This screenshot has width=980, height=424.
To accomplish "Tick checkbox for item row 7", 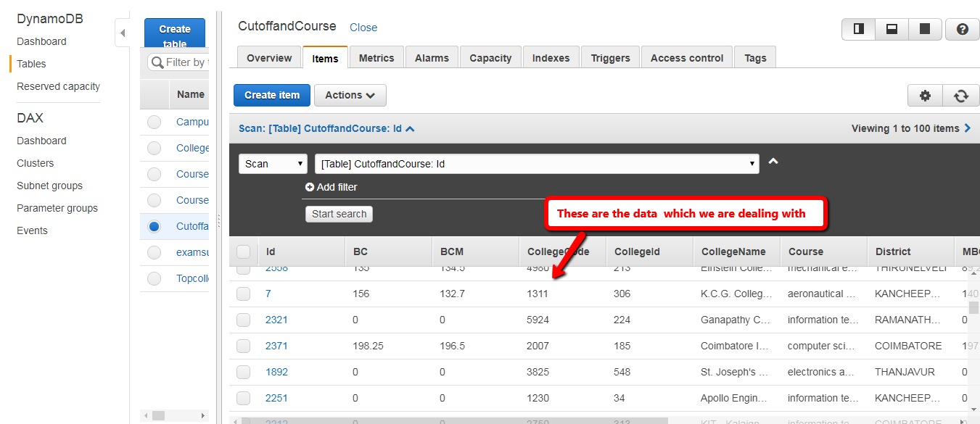I will point(243,294).
